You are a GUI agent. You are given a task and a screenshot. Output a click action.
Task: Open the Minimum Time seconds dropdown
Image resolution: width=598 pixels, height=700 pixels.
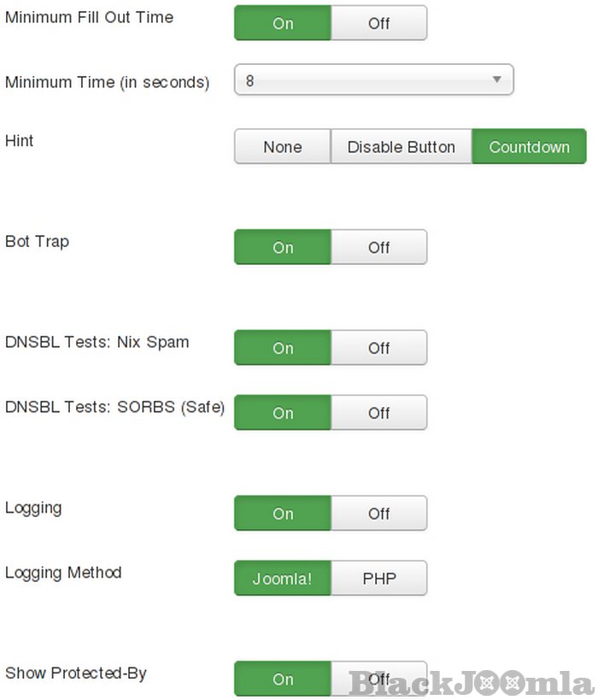pos(373,80)
